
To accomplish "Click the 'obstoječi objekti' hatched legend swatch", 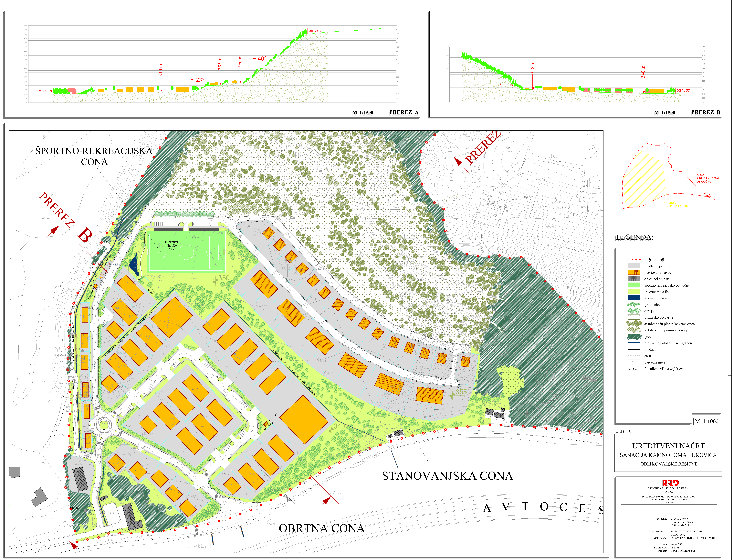I will tap(634, 279).
